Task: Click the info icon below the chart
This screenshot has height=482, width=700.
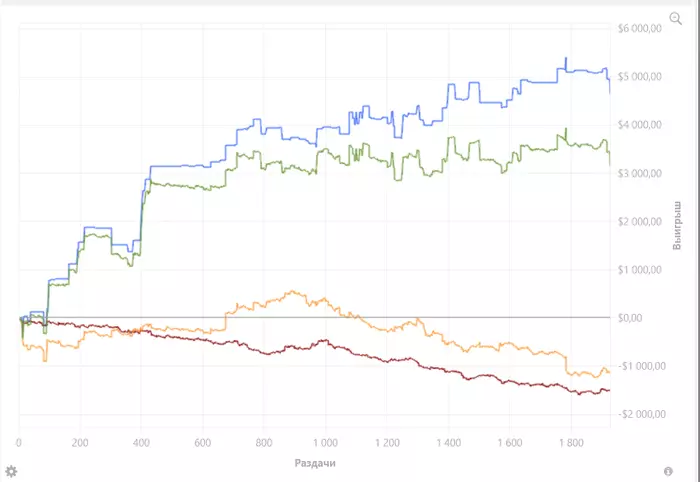Action: tap(668, 471)
